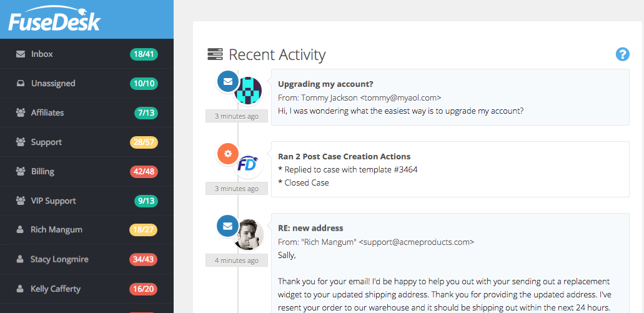Click the 28/57 Support count badge

(144, 142)
